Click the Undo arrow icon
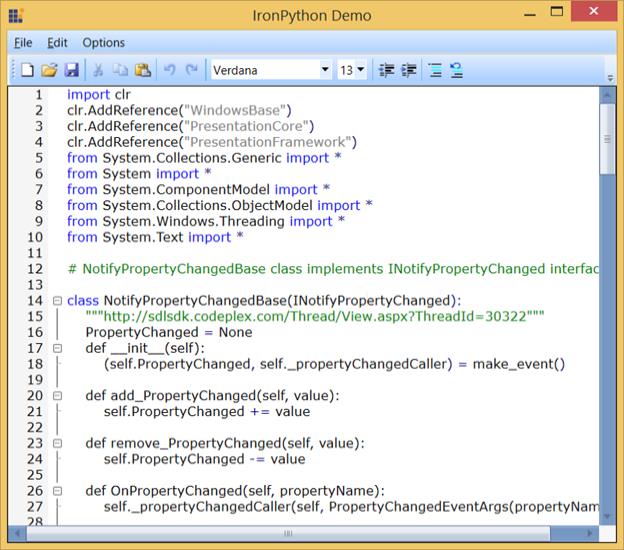The height and width of the screenshot is (550, 624). tap(170, 70)
